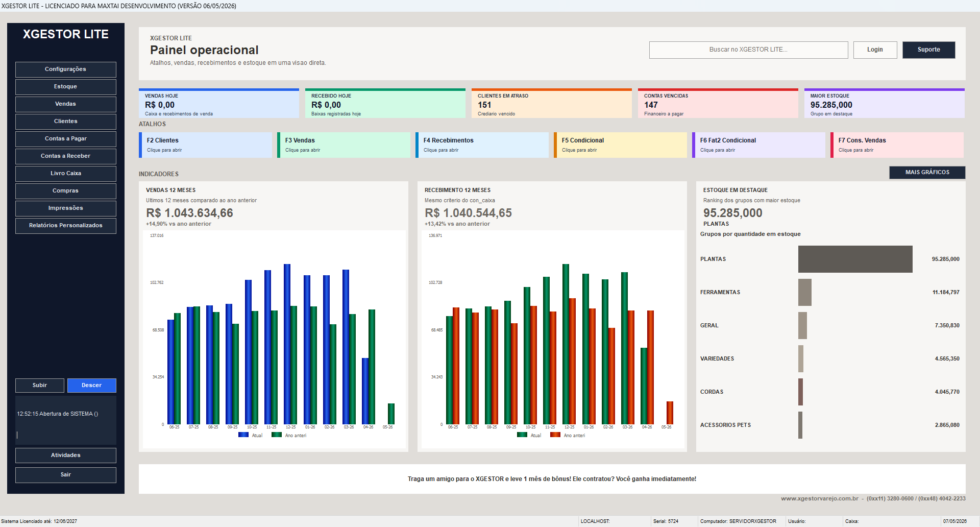This screenshot has width=980, height=527.
Task: Click the Subir button
Action: point(40,386)
